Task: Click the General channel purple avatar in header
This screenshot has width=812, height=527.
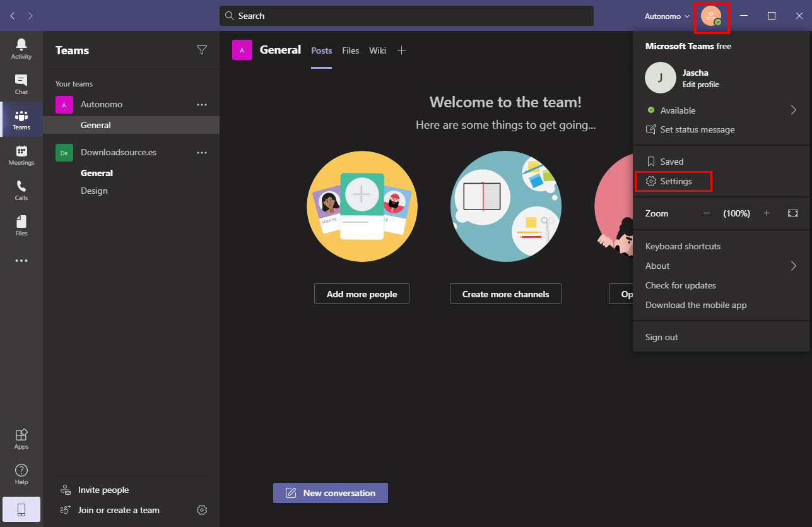Action: [242, 50]
